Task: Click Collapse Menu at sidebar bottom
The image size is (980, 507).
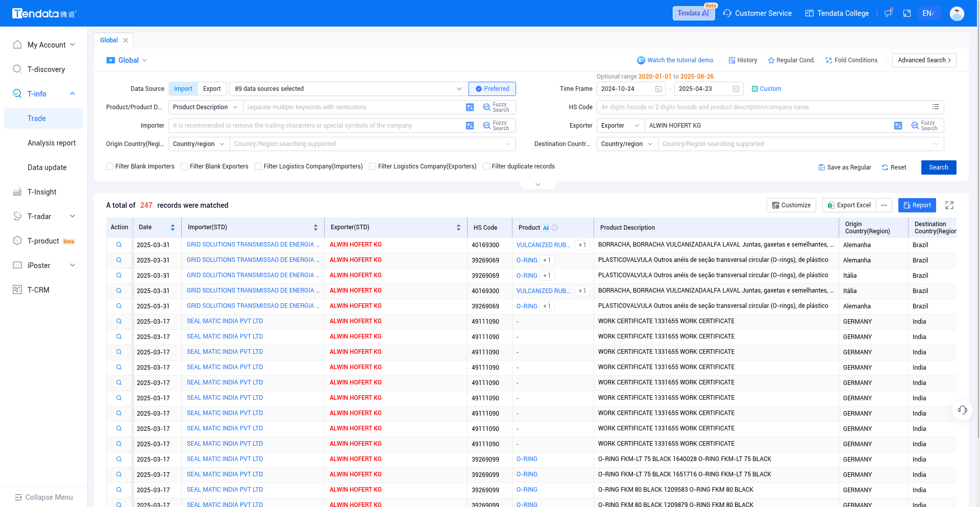Action: 44,497
